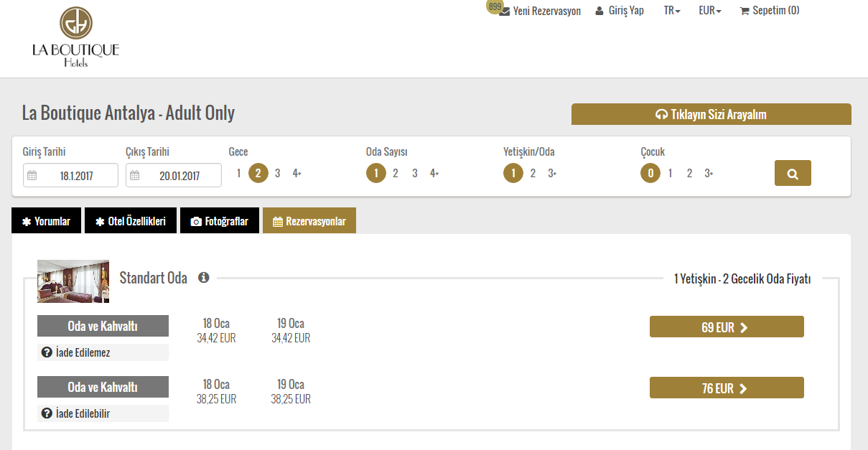
Task: Click the La Boutique Hotels logo
Action: (75, 37)
